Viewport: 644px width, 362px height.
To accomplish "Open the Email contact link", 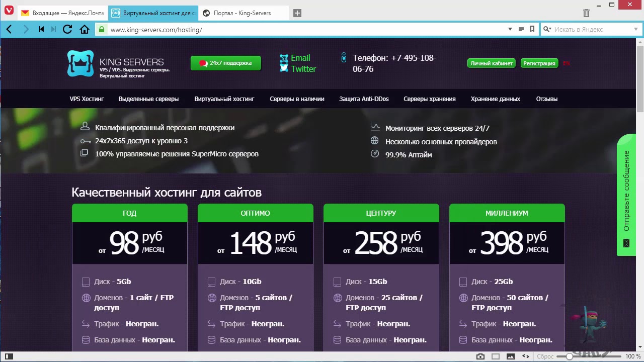I will tap(300, 58).
